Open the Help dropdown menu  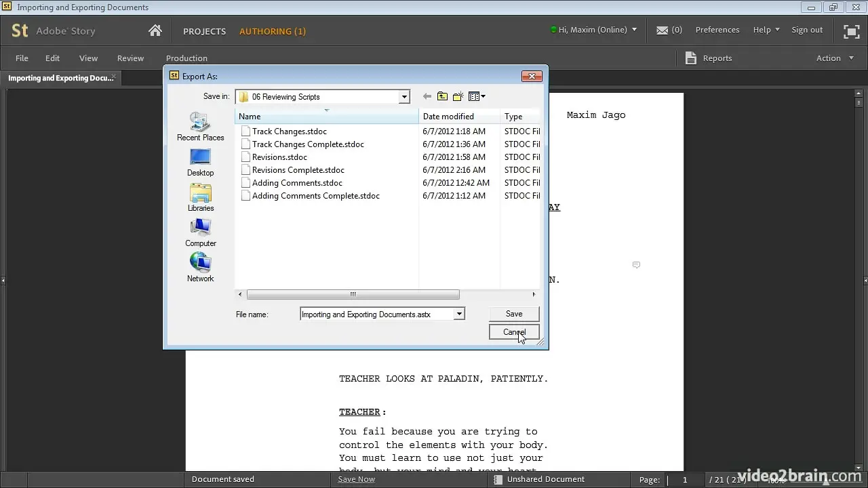click(x=766, y=30)
